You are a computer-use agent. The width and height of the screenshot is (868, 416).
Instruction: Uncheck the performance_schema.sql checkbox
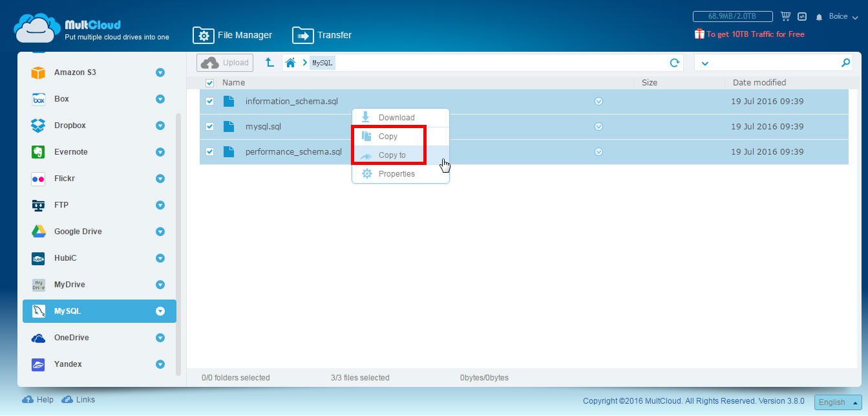coord(209,152)
